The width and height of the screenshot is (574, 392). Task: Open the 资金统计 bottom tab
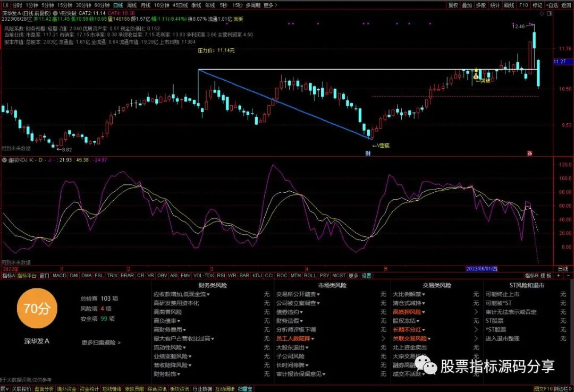(x=89, y=389)
